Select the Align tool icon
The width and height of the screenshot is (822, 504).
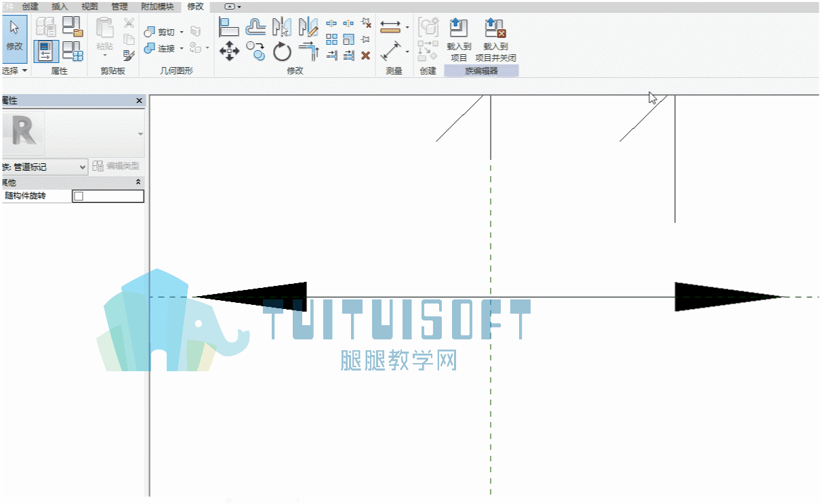[229, 27]
